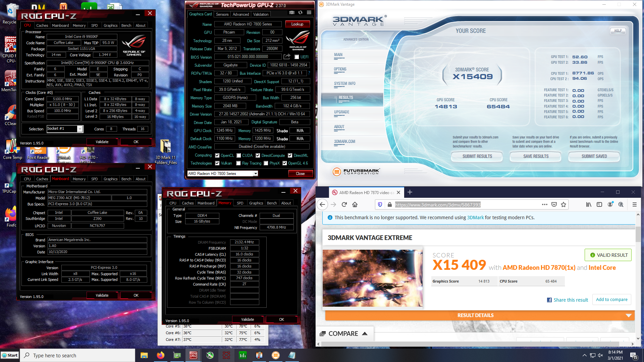The height and width of the screenshot is (362, 644).
Task: Close the AMD Radeon HD 7870 tab
Action: 398,192
